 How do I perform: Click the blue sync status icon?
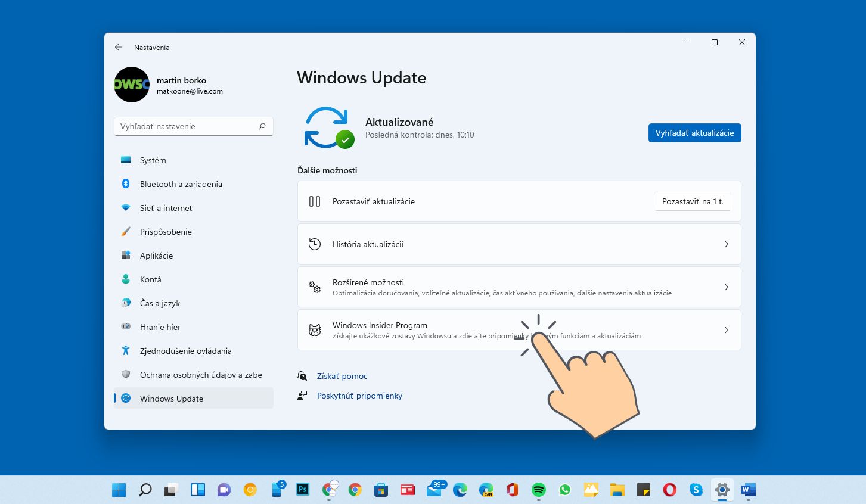(329, 127)
